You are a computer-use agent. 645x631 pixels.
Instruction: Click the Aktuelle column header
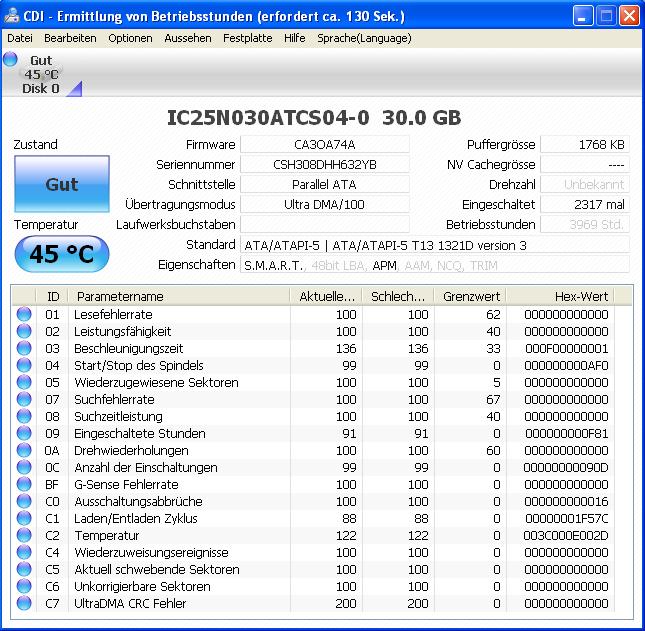(326, 296)
